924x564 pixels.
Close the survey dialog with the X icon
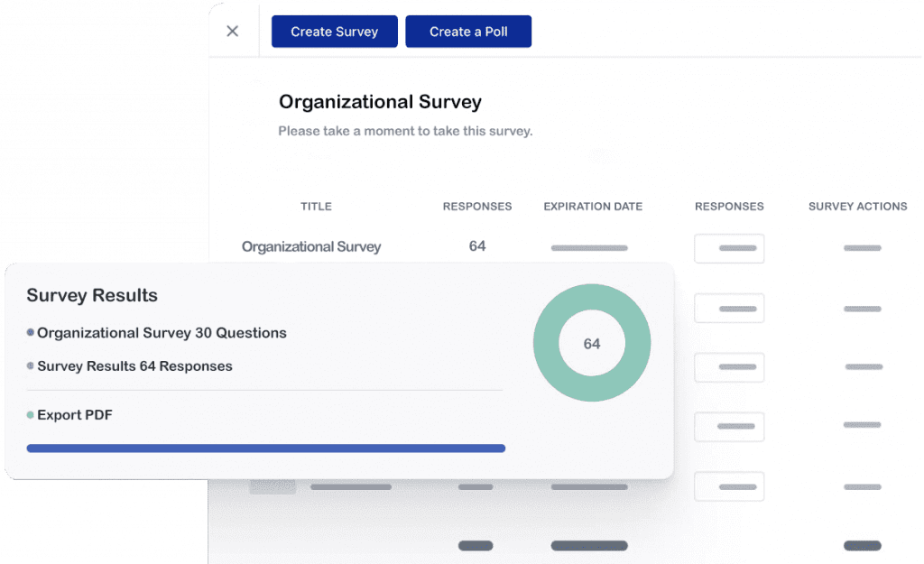[232, 31]
